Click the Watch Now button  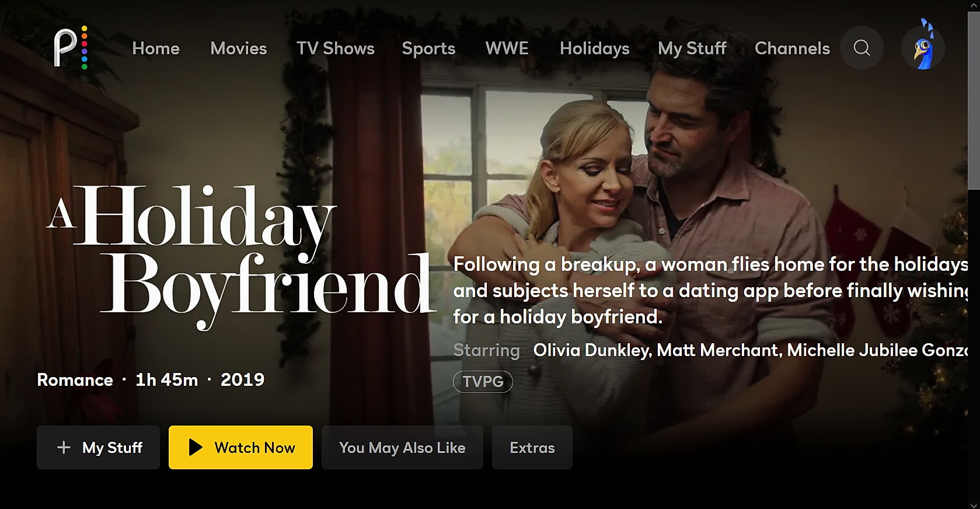[x=240, y=448]
